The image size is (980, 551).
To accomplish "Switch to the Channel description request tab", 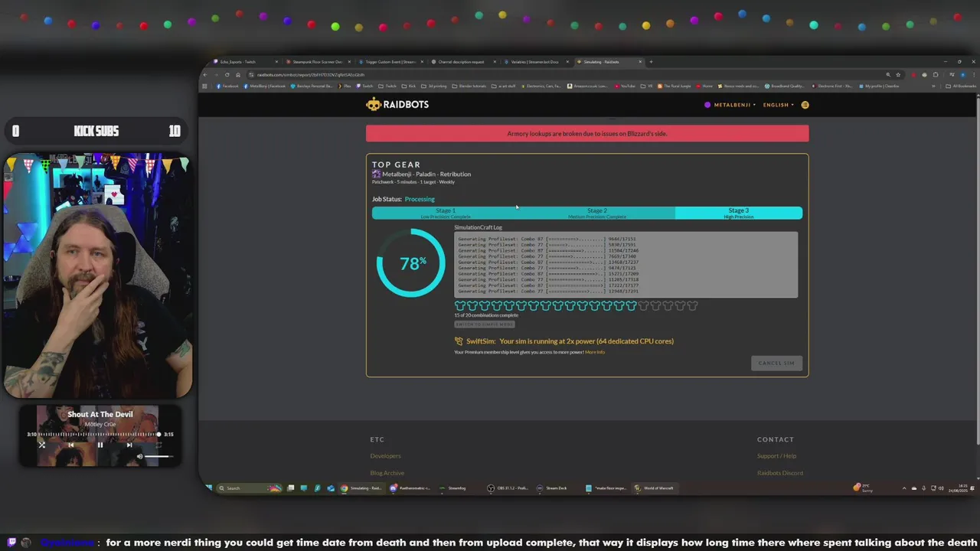I will point(463,62).
